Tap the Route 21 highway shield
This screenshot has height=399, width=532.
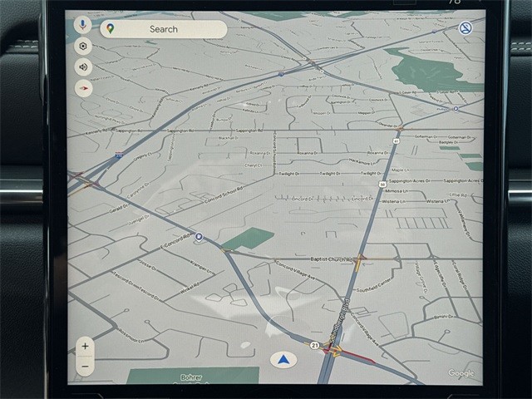coord(314,344)
